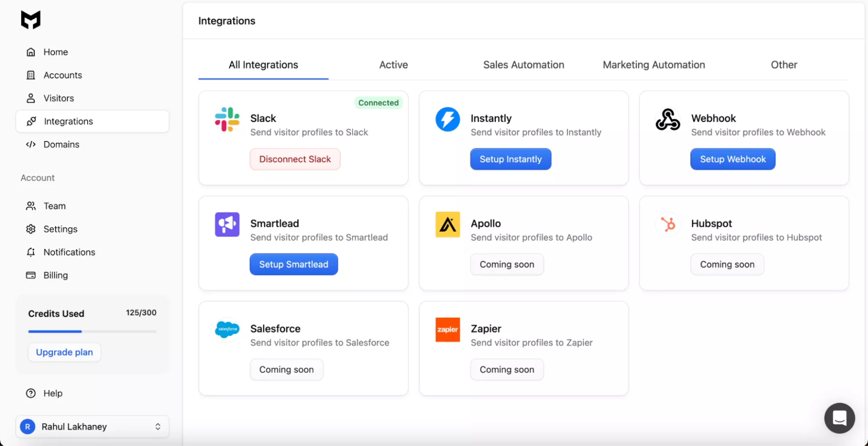The height and width of the screenshot is (446, 868).
Task: Click the Credits Used progress bar
Action: coord(92,332)
